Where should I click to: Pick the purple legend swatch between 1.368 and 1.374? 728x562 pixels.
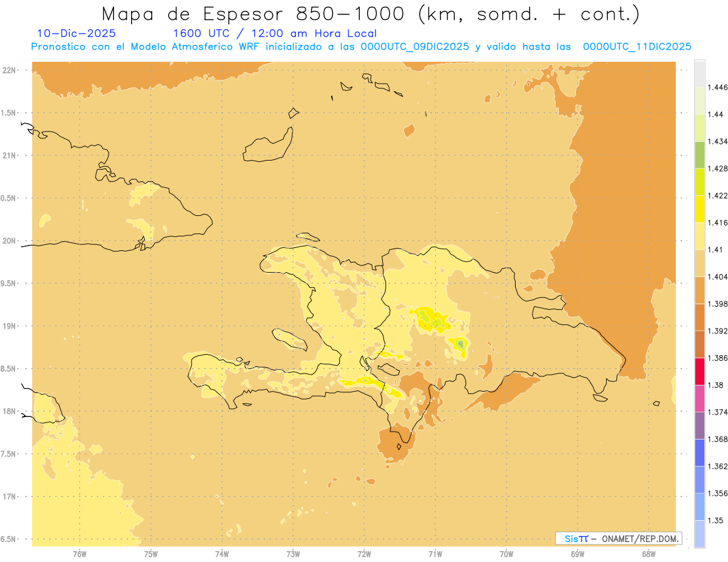click(699, 426)
